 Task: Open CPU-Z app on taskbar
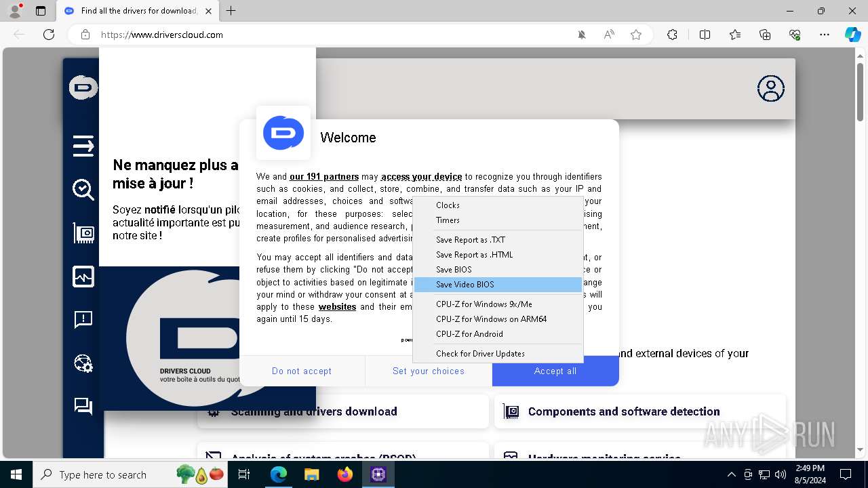click(378, 474)
